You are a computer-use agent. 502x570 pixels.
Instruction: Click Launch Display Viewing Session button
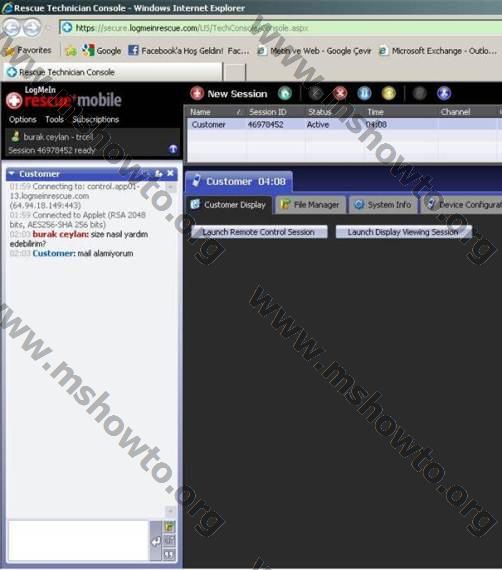tap(403, 232)
